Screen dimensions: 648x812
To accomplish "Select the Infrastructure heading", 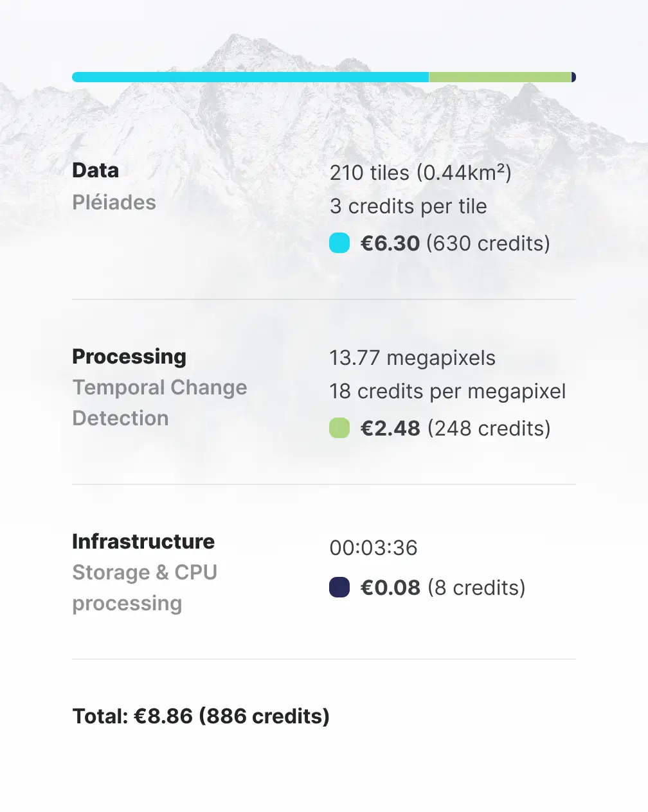I will pos(143,542).
